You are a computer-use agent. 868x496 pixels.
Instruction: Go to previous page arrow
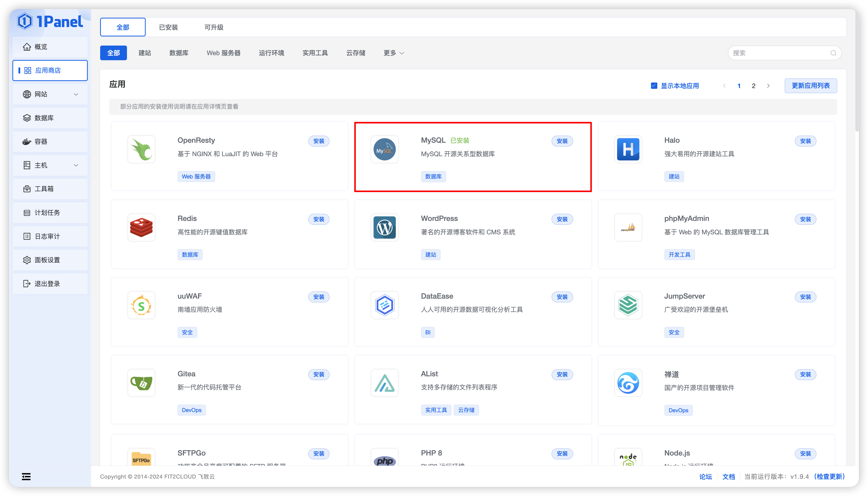point(724,86)
